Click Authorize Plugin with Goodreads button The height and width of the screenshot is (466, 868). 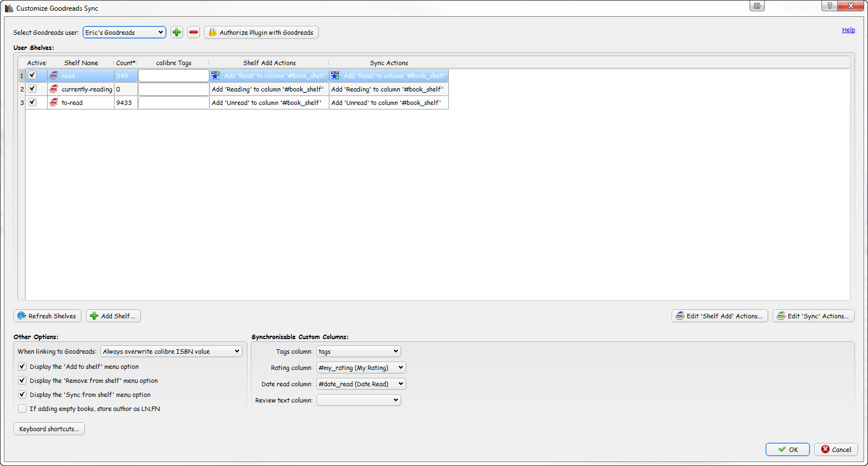click(261, 33)
